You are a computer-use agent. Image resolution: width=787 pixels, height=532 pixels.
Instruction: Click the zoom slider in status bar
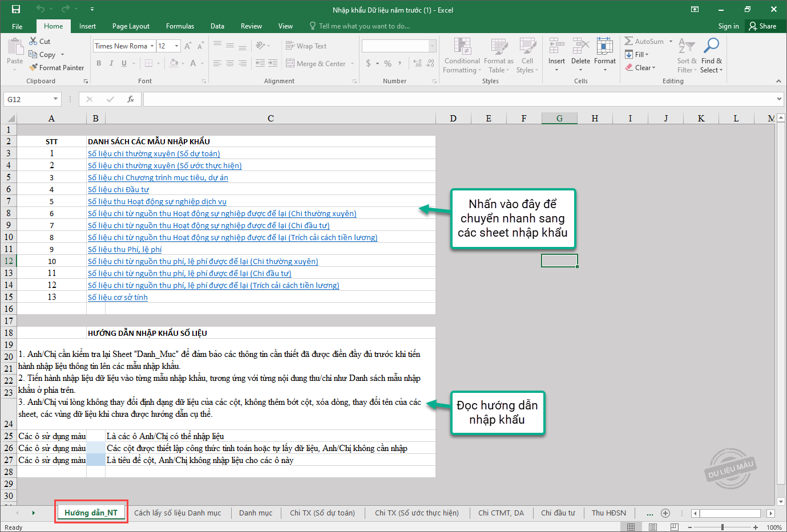pyautogui.click(x=723, y=527)
